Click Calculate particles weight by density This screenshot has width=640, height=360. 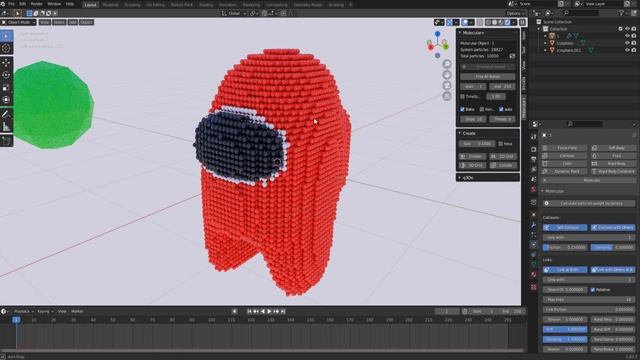[589, 203]
